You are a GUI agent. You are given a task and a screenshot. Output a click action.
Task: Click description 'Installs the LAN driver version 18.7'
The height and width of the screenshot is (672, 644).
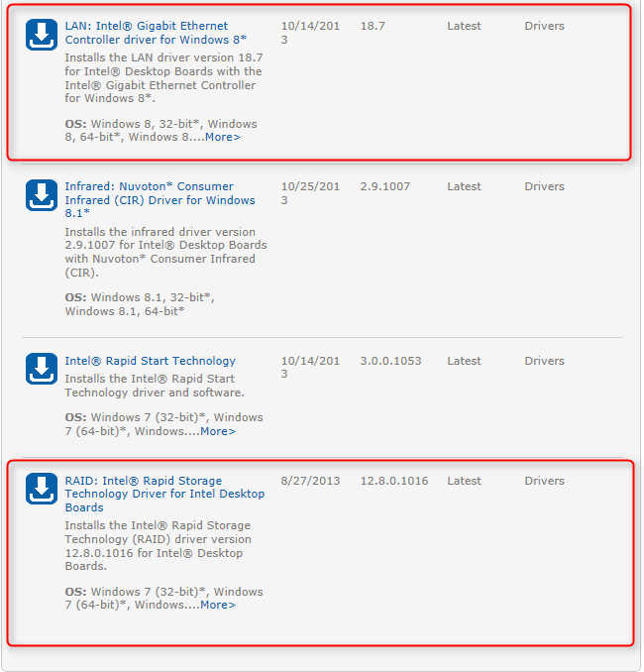coord(163,78)
